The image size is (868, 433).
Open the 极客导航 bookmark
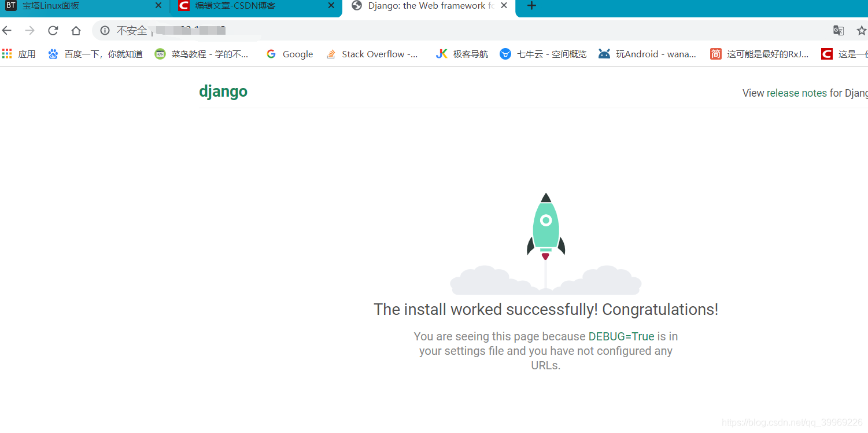462,54
